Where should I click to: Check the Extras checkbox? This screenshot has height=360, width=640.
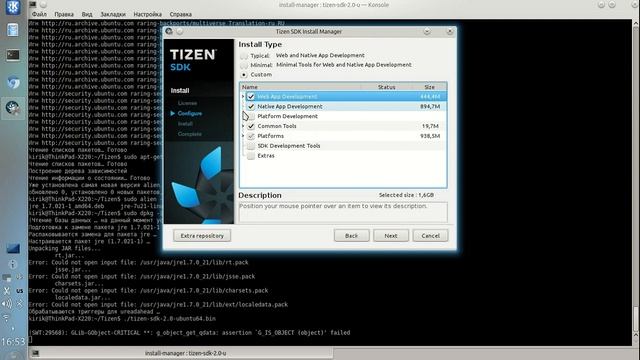click(251, 156)
